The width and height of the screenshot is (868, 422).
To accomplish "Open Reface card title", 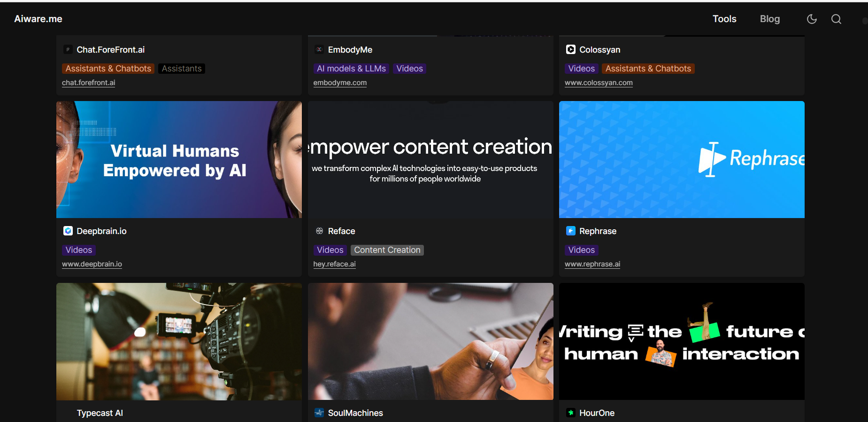I will click(342, 231).
